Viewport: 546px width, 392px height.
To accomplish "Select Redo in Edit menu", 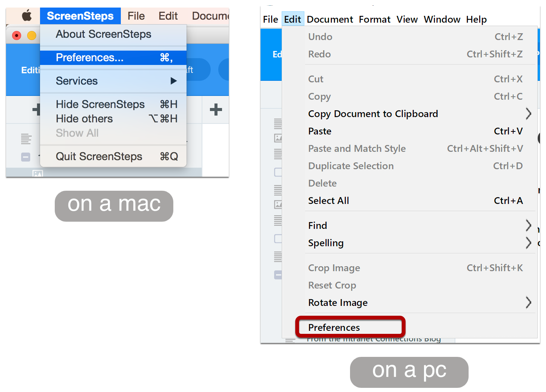I will coord(409,54).
